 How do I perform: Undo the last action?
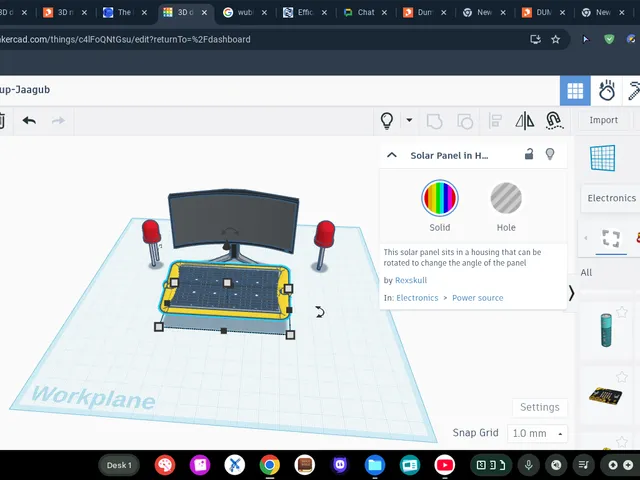point(29,120)
